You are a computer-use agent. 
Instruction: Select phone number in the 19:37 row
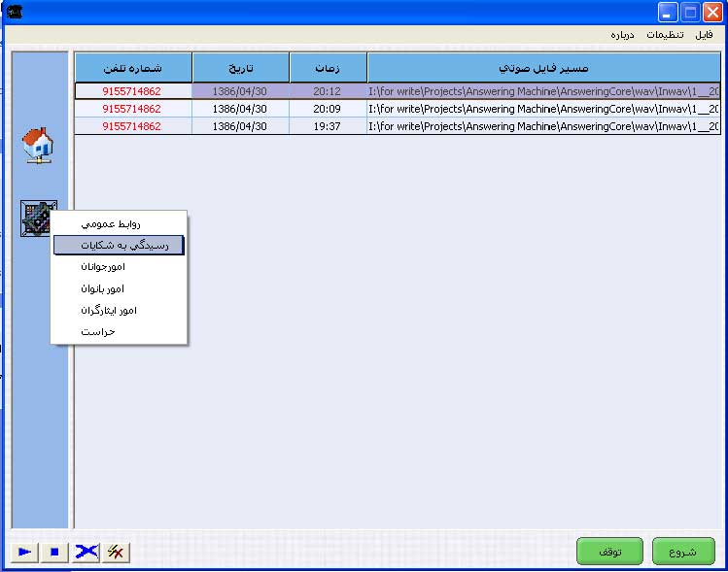pyautogui.click(x=133, y=126)
